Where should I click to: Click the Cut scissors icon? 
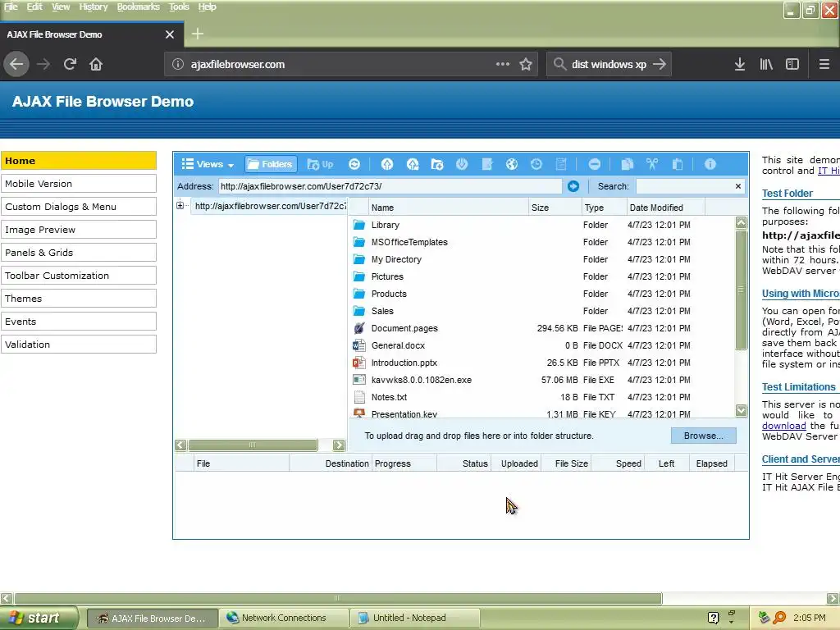[652, 164]
